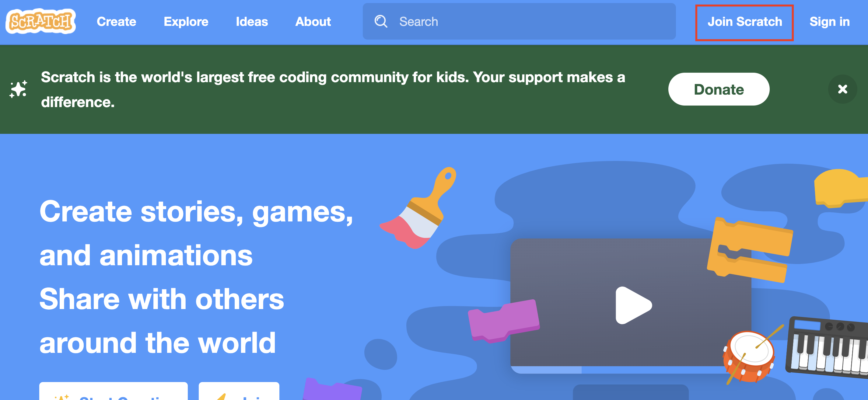This screenshot has height=400, width=868.
Task: Click the search magnifier icon
Action: (x=381, y=22)
